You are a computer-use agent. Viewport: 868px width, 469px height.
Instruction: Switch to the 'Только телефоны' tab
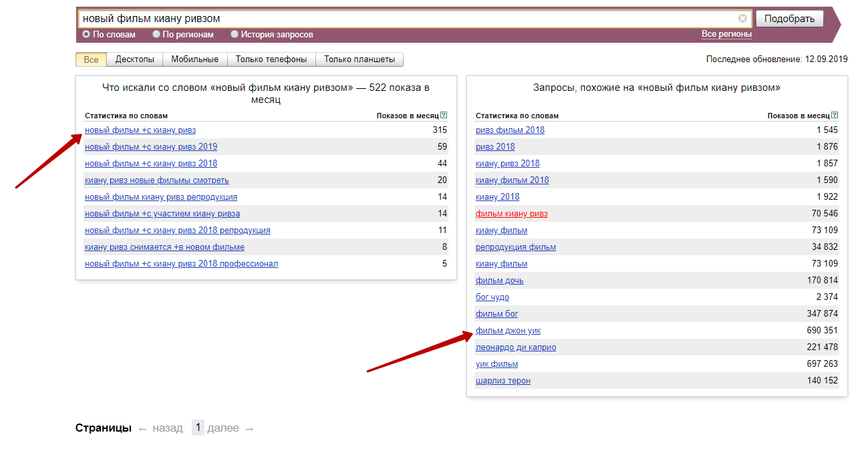[x=271, y=59]
